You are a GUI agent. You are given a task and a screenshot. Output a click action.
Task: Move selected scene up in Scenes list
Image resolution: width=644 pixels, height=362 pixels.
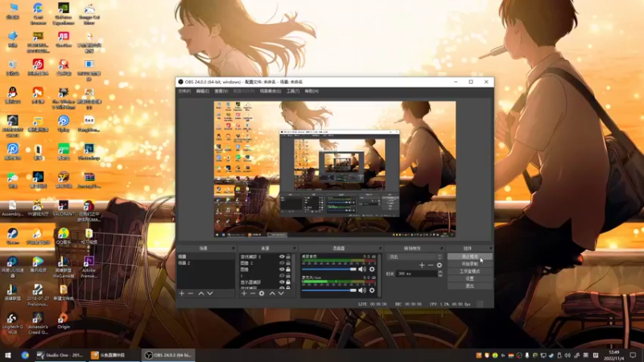[x=201, y=294]
